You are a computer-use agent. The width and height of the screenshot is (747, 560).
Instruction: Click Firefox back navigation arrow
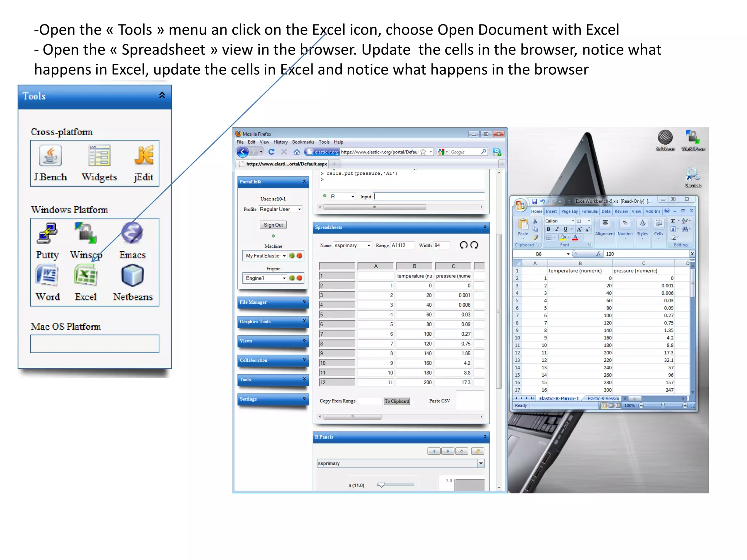click(243, 152)
